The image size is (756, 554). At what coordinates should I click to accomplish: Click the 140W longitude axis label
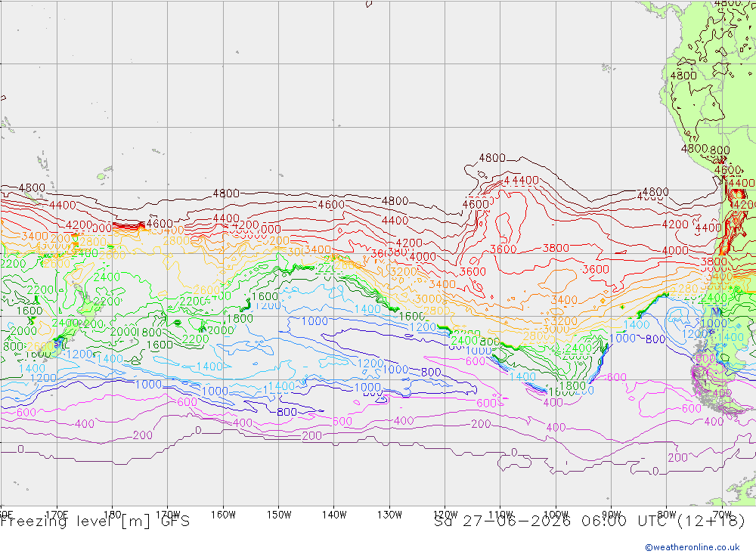tap(334, 515)
